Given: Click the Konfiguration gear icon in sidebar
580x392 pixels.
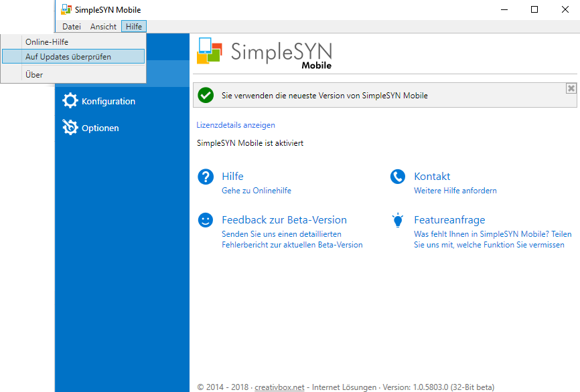Looking at the screenshot, I should pos(70,101).
